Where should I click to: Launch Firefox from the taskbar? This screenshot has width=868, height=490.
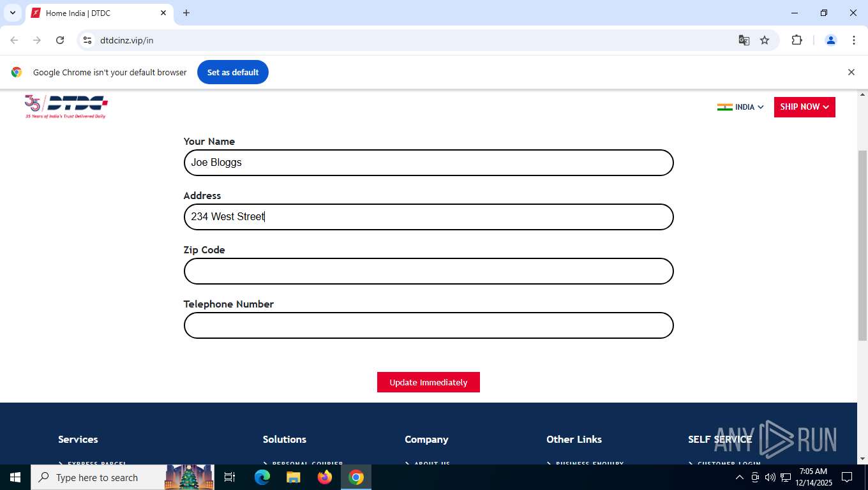325,477
